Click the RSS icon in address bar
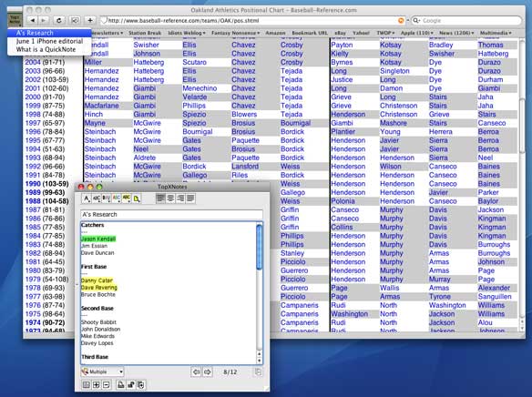This screenshot has width=532, height=397. 401,21
